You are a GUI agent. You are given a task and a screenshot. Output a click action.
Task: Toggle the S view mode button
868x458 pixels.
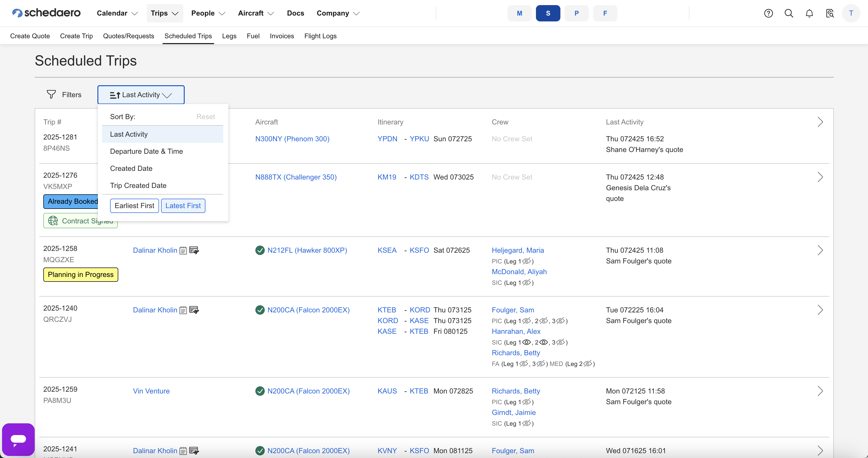pos(548,13)
